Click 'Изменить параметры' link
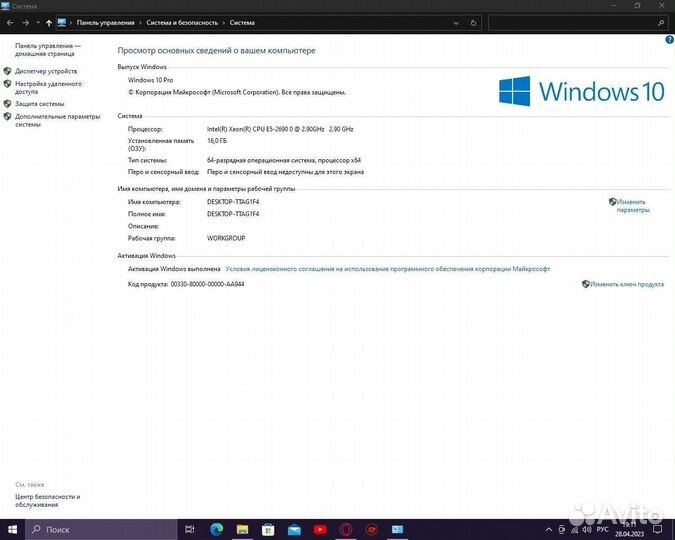 (633, 206)
